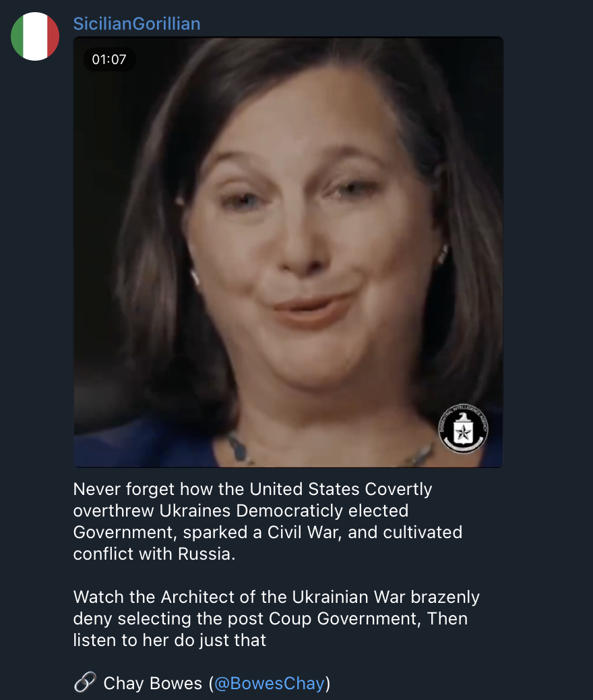Click the 'Never forget how' caption line
The height and width of the screenshot is (700, 593).
pyautogui.click(x=253, y=490)
